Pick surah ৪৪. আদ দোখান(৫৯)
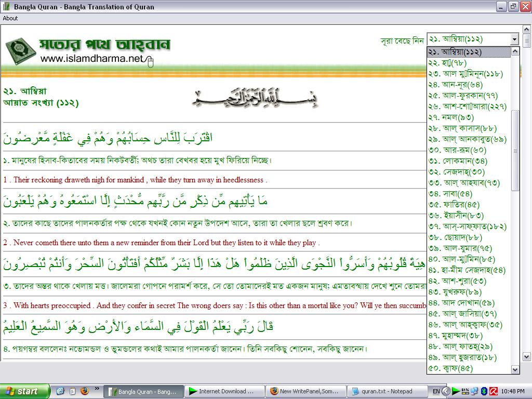The image size is (532, 399). tap(469, 303)
